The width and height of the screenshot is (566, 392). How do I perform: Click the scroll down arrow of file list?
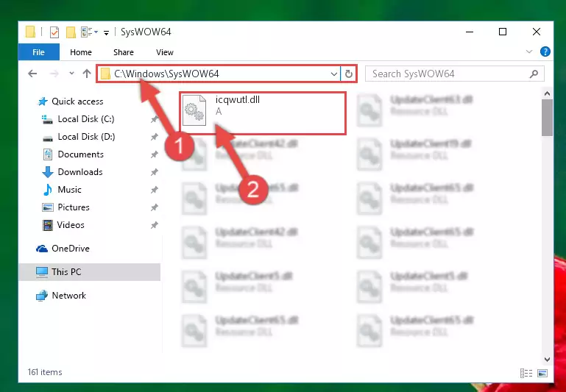(x=547, y=360)
